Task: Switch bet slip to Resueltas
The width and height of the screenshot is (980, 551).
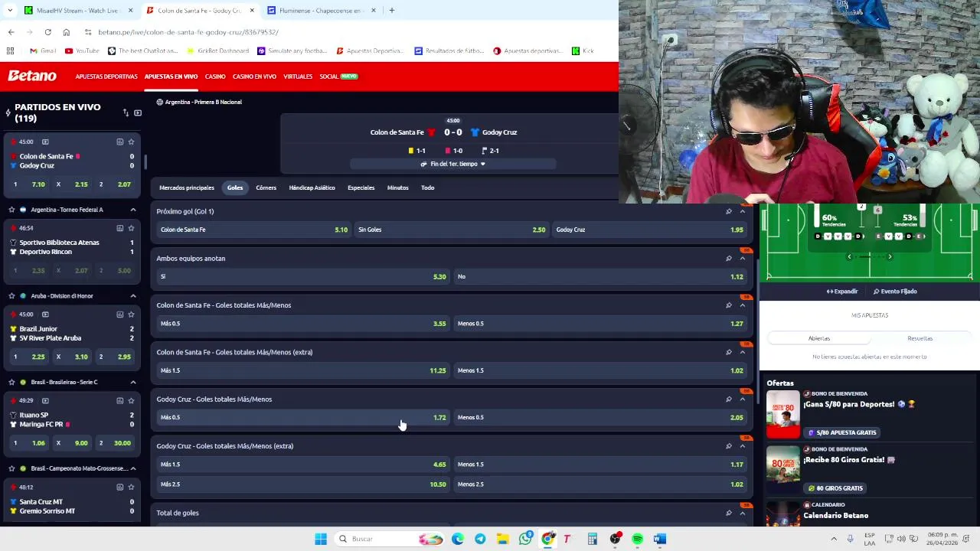Action: click(920, 338)
